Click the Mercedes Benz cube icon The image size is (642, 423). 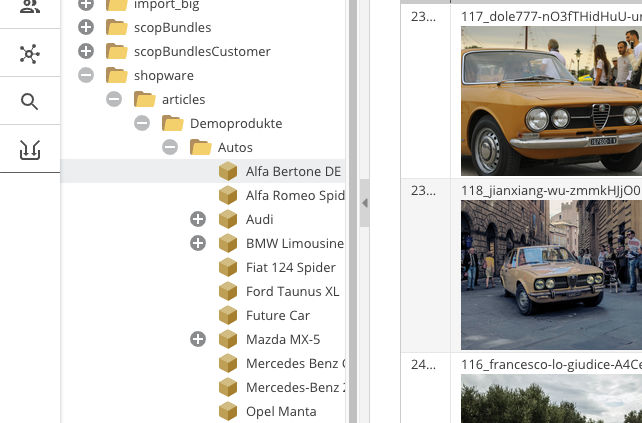(228, 363)
